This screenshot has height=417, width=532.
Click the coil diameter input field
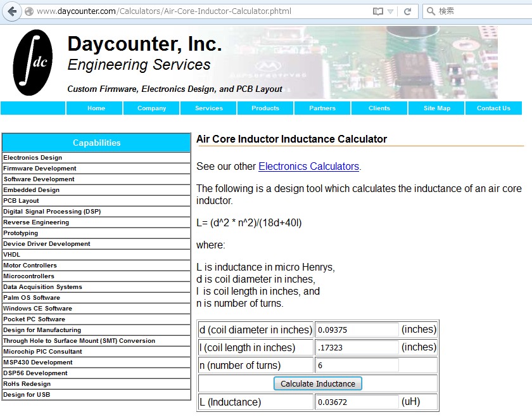357,330
